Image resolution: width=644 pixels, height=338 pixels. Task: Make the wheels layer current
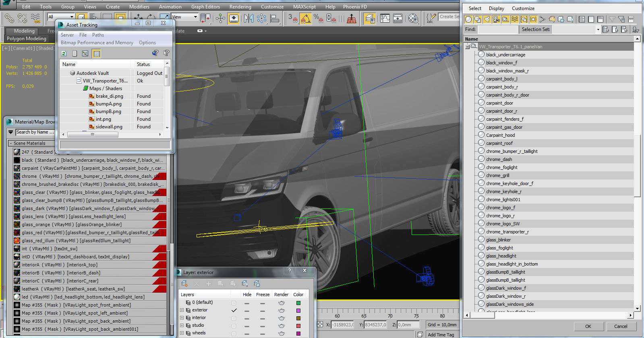pyautogui.click(x=234, y=333)
